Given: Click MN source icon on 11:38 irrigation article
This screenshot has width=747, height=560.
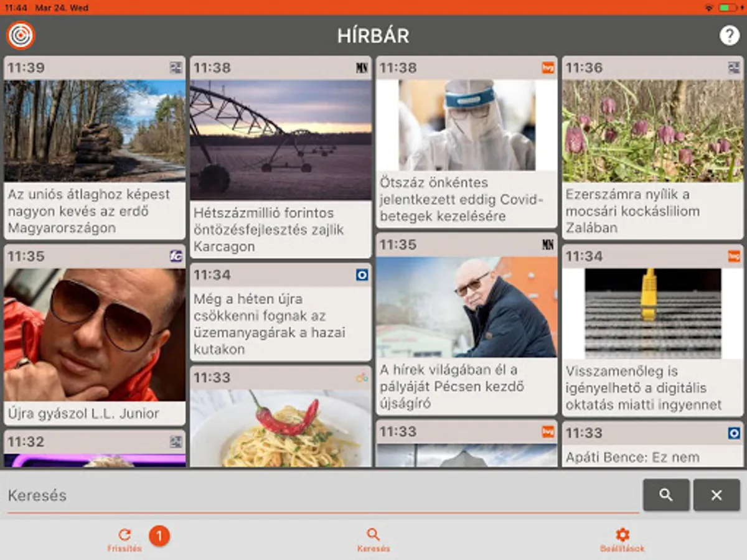Looking at the screenshot, I should pyautogui.click(x=362, y=68).
